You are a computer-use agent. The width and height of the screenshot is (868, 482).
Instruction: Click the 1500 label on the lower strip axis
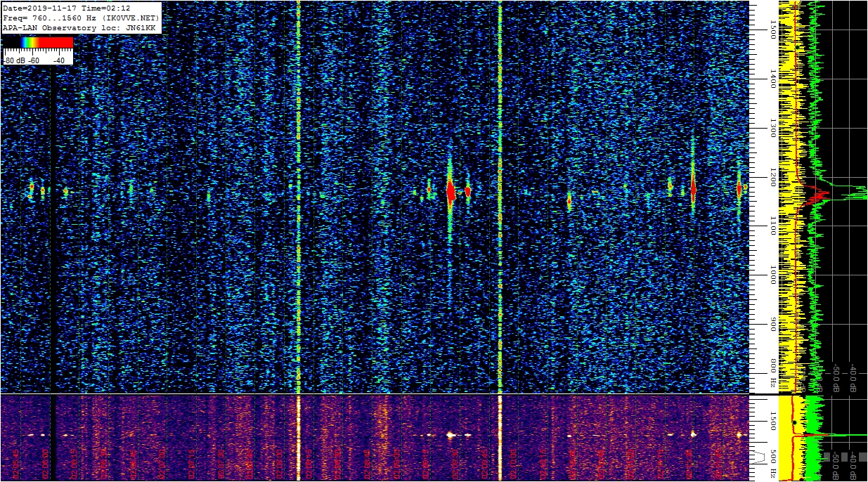[x=772, y=421]
